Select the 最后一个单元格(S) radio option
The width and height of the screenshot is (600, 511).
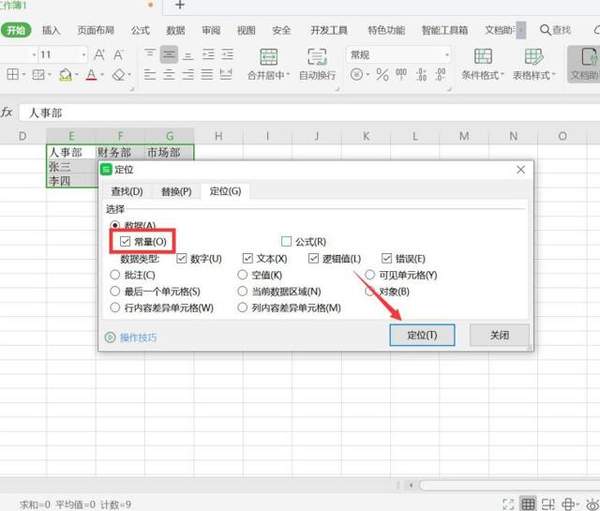(x=115, y=291)
